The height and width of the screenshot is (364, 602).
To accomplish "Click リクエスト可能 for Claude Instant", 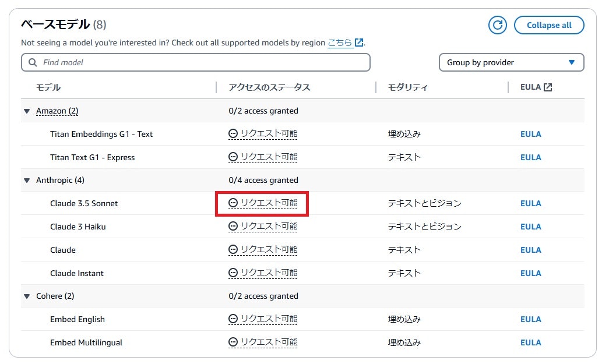I will [x=269, y=273].
